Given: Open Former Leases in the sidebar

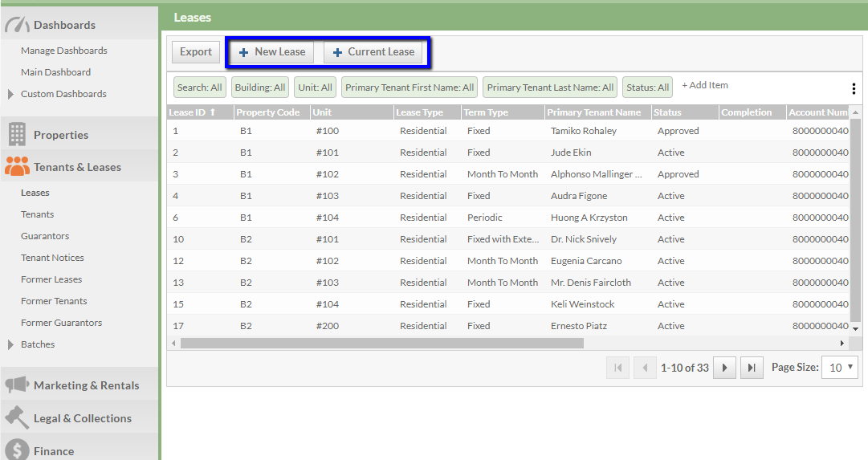Looking at the screenshot, I should point(51,279).
